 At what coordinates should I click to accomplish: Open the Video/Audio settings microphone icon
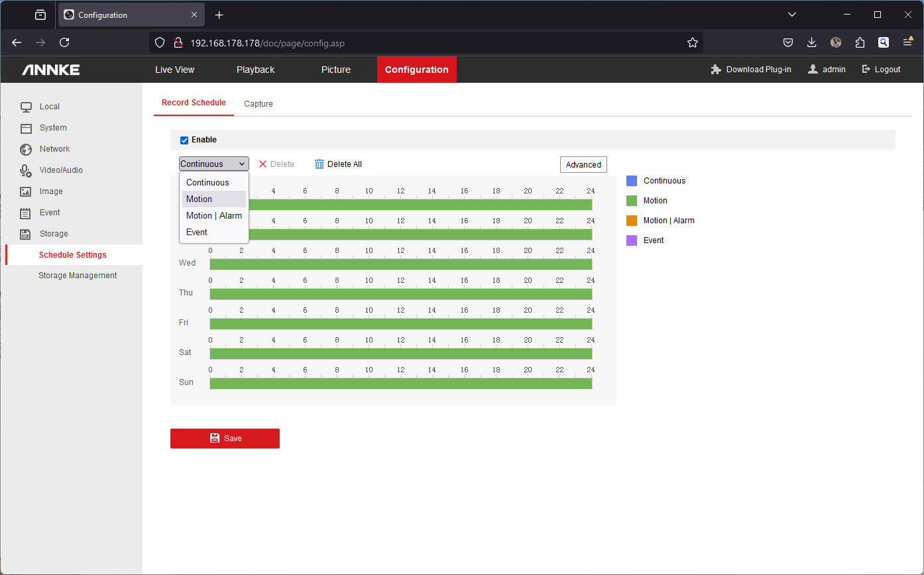pyautogui.click(x=26, y=171)
